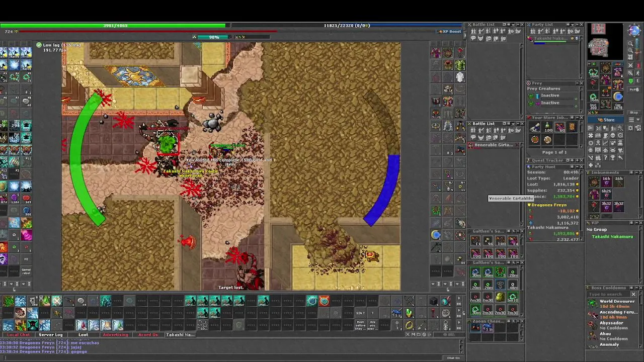The width and height of the screenshot is (644, 362).
Task: Click the 3d scroll item in Store Inbox
Action: point(535,127)
